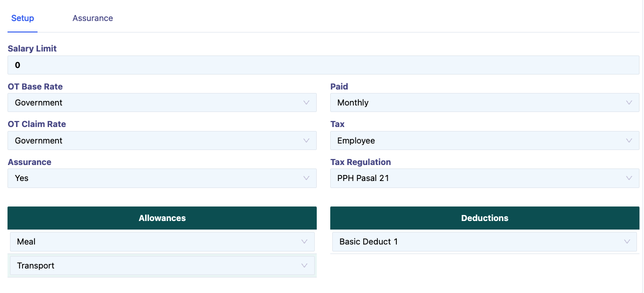The image size is (644, 293).
Task: Click the OT Claim Rate label
Action: click(x=37, y=124)
